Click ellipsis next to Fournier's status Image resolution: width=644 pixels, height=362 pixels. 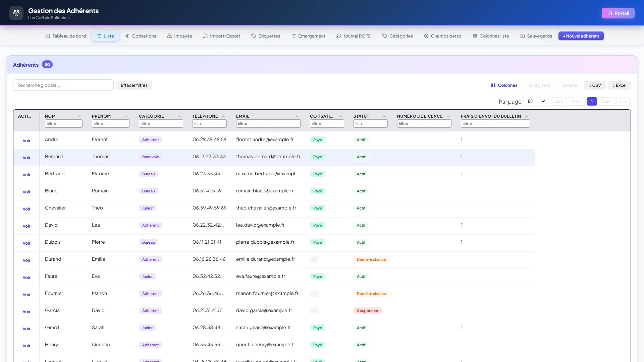click(x=391, y=293)
